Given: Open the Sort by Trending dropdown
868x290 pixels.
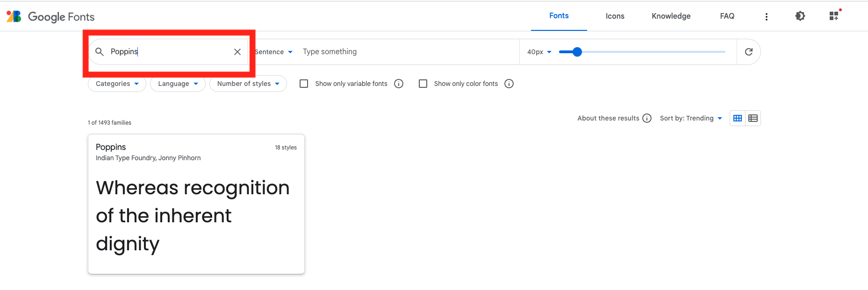Looking at the screenshot, I should coord(691,118).
